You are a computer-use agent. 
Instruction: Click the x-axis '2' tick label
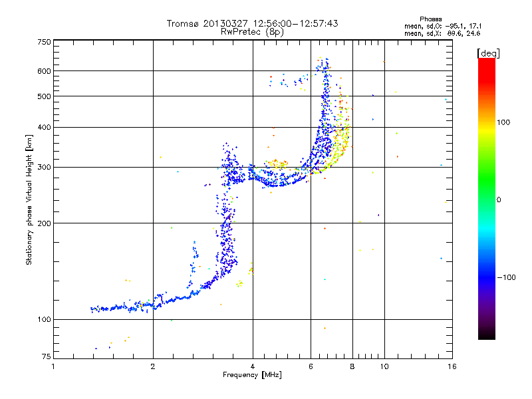pyautogui.click(x=153, y=366)
